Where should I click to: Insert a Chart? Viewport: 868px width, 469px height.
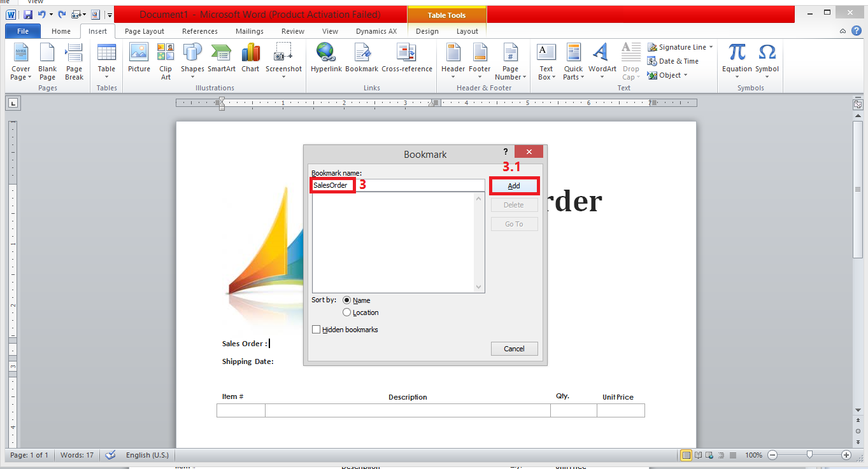point(250,58)
